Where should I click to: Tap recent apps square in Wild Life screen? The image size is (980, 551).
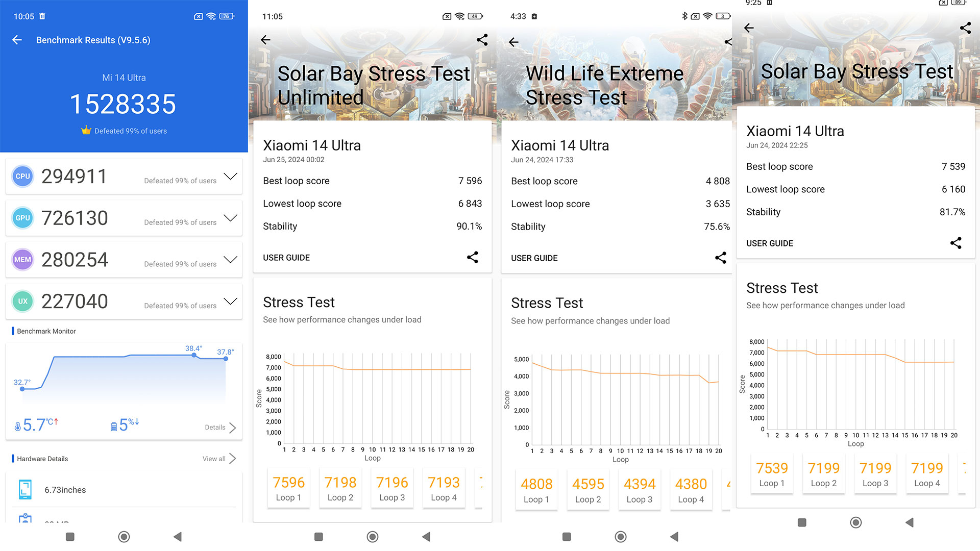[x=567, y=537]
